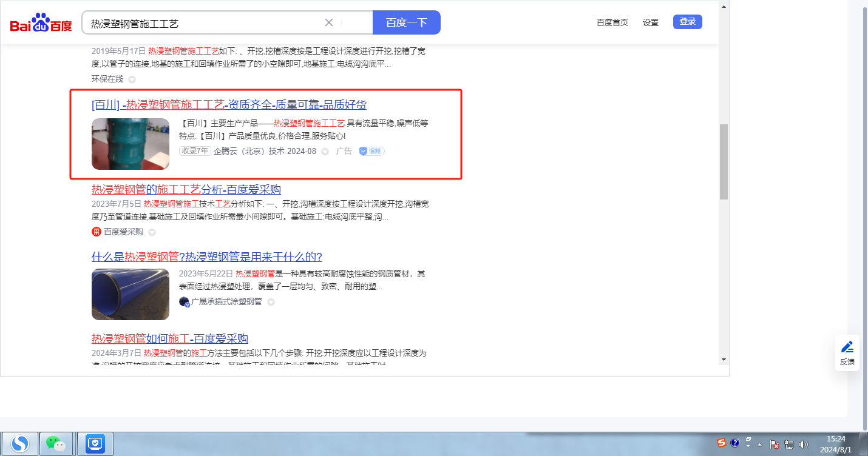Clear the search box with the X icon

tap(329, 22)
